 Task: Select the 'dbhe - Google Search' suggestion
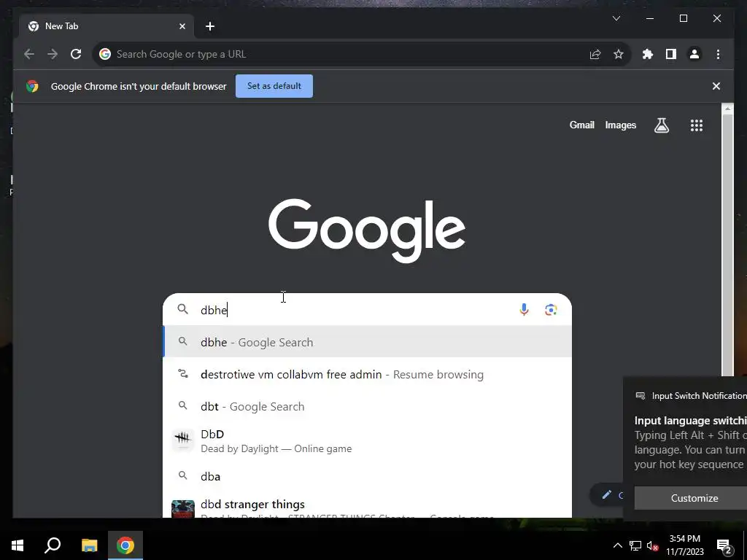coord(367,343)
